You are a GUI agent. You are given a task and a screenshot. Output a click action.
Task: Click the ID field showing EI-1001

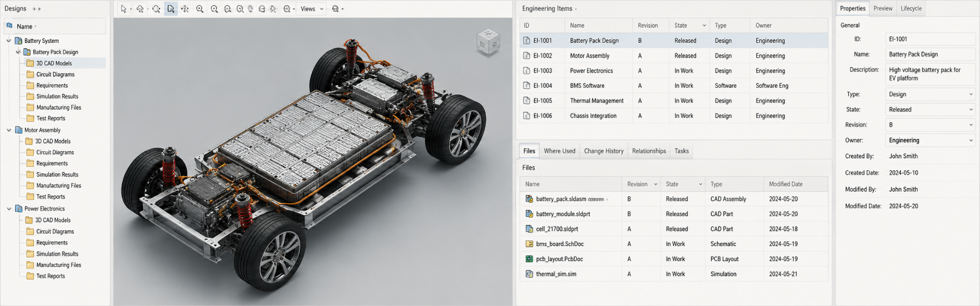pyautogui.click(x=930, y=39)
